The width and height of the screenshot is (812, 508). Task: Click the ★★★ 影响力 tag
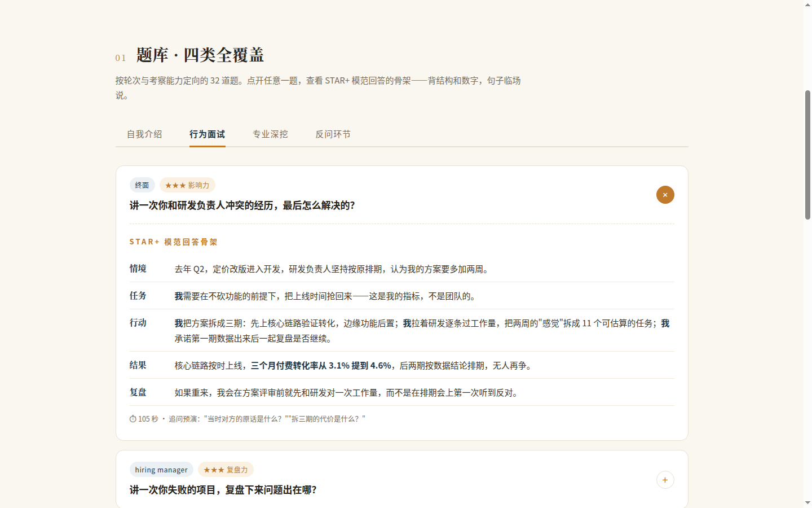(187, 185)
